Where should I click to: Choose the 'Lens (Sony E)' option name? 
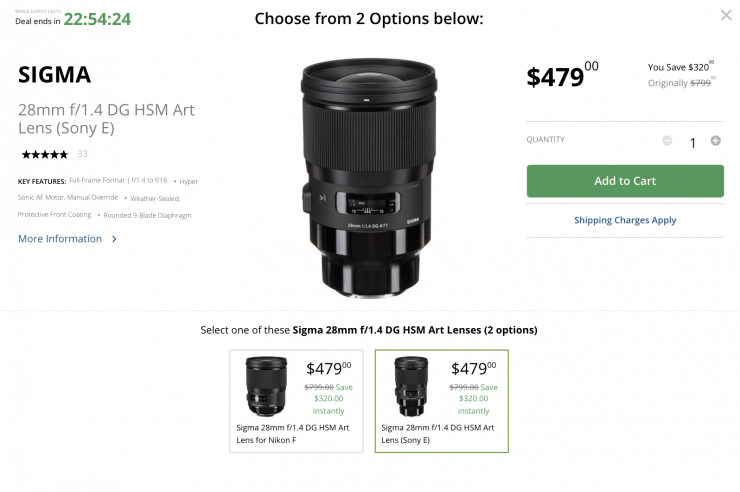(x=439, y=433)
